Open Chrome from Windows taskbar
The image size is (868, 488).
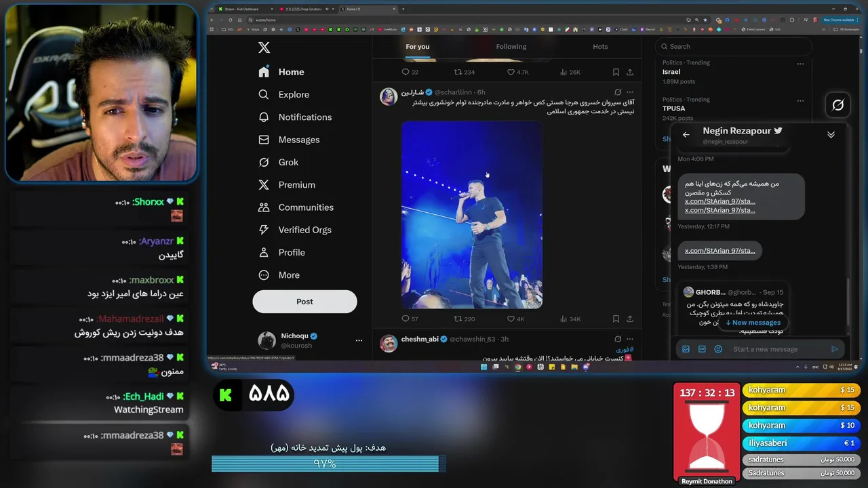(518, 367)
